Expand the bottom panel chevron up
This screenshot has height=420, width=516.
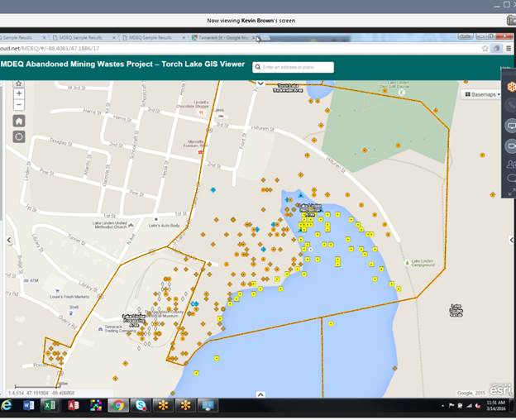[260, 394]
